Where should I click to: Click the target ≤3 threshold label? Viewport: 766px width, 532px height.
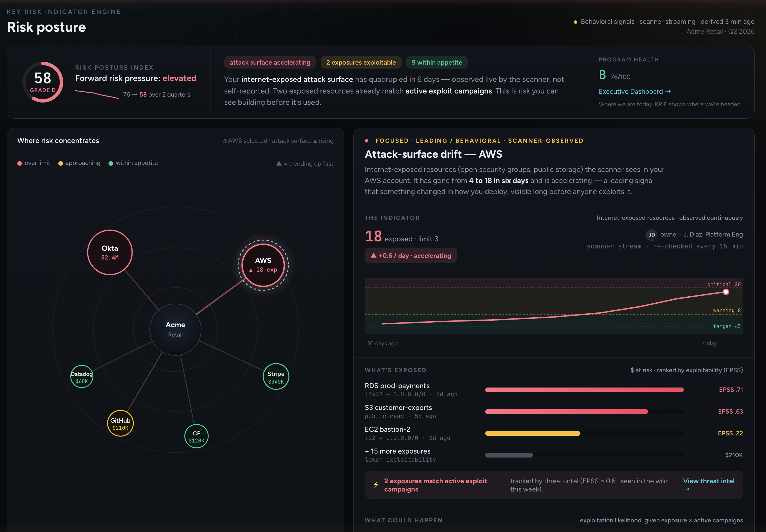coord(727,326)
